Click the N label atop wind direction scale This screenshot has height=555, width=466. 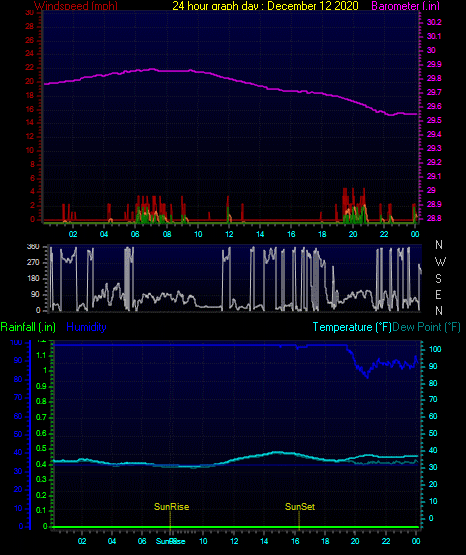click(439, 245)
